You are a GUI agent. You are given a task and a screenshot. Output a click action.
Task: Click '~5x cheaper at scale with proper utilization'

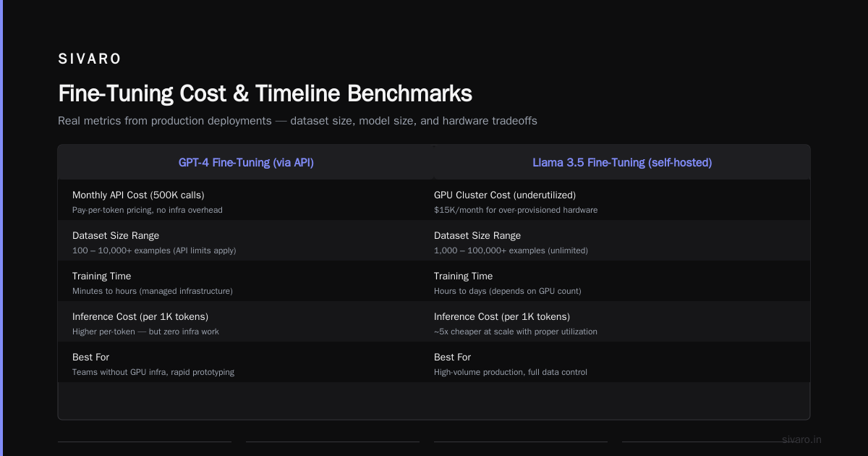pos(516,332)
